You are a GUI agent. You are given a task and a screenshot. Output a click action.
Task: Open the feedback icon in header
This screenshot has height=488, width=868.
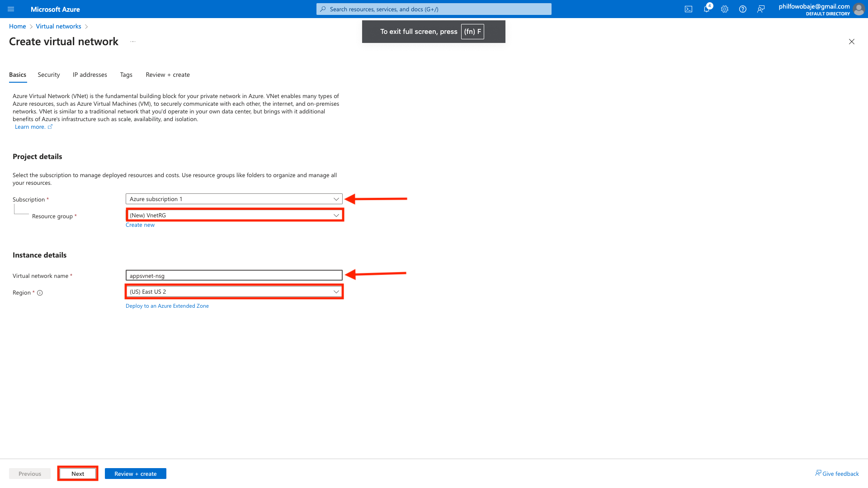[x=761, y=9]
